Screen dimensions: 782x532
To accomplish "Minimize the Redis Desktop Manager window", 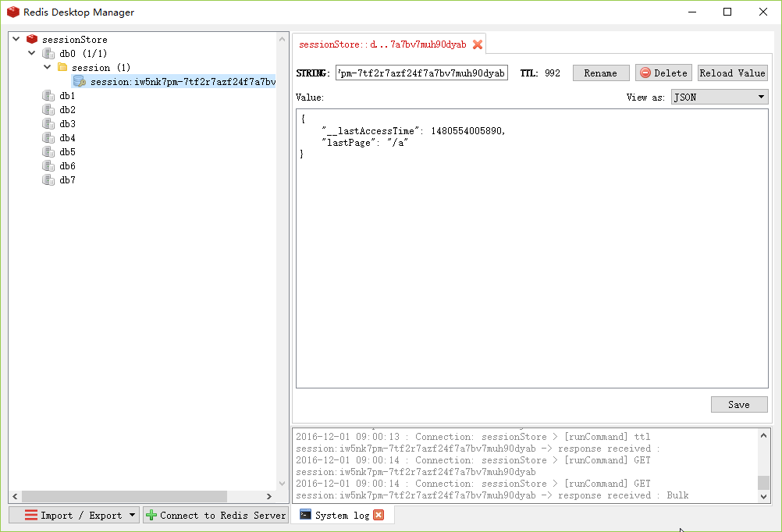I will click(692, 12).
